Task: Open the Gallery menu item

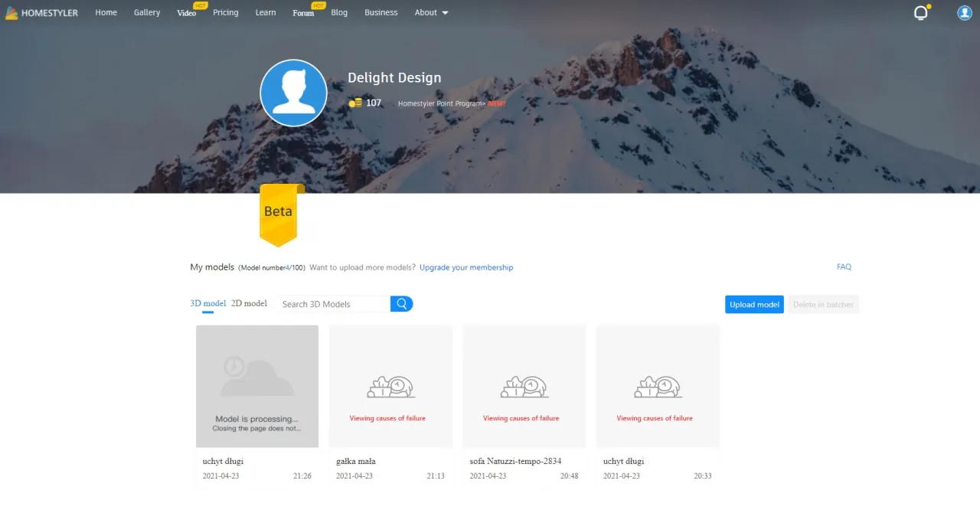Action: pos(147,13)
